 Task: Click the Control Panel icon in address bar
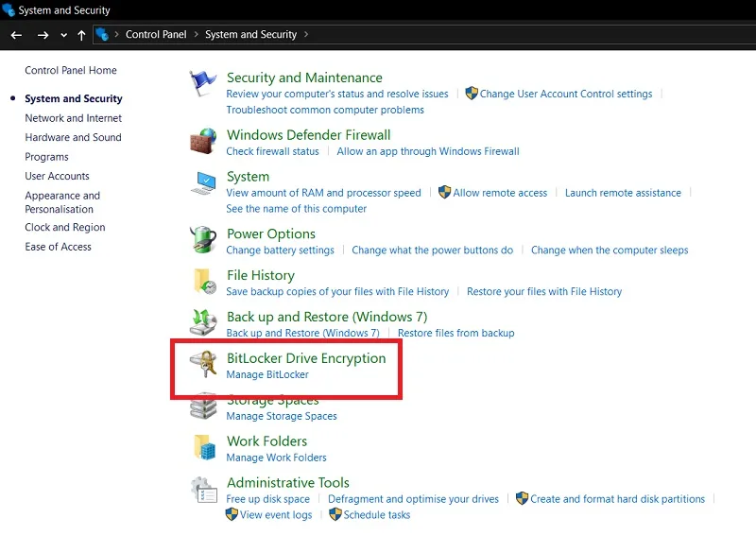tap(102, 34)
